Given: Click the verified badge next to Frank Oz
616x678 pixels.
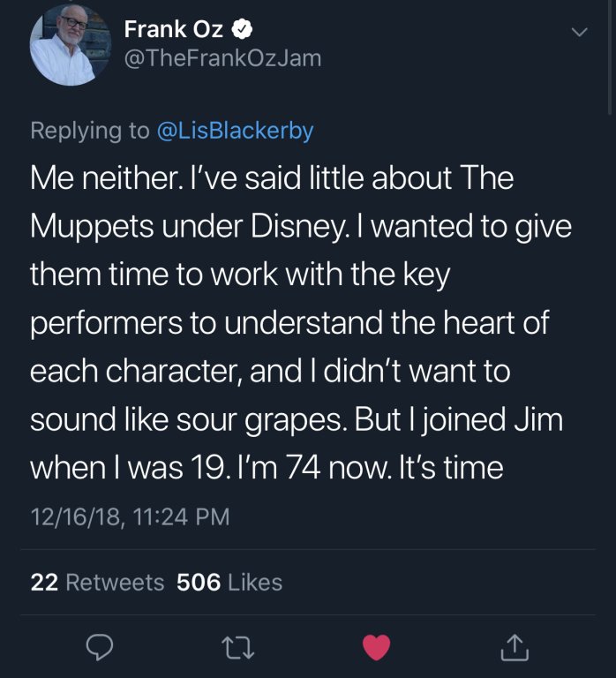Looking at the screenshot, I should click(x=243, y=29).
